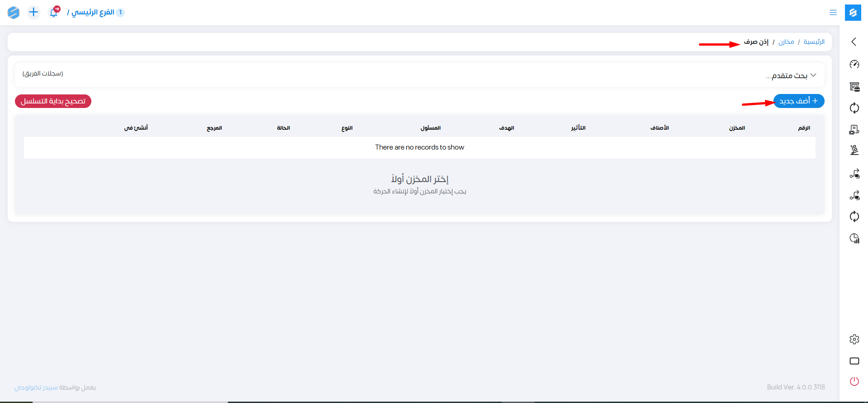
Task: Click the المخزن column header
Action: click(737, 128)
